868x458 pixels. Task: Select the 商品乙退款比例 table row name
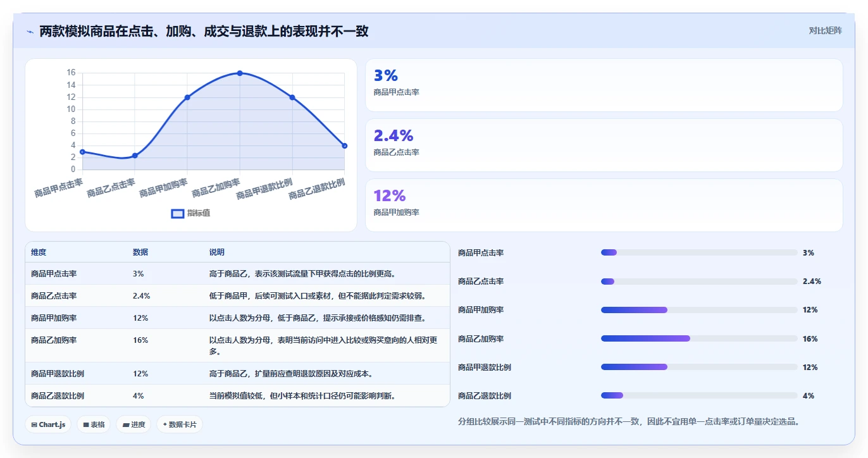pyautogui.click(x=58, y=396)
